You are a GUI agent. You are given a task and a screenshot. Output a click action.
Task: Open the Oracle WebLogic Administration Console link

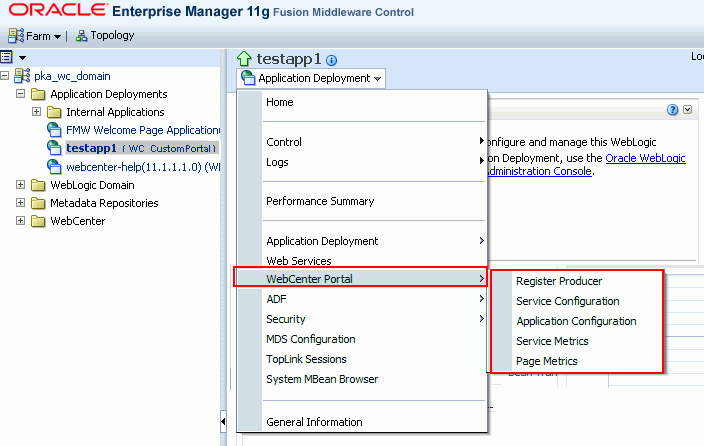tap(646, 158)
